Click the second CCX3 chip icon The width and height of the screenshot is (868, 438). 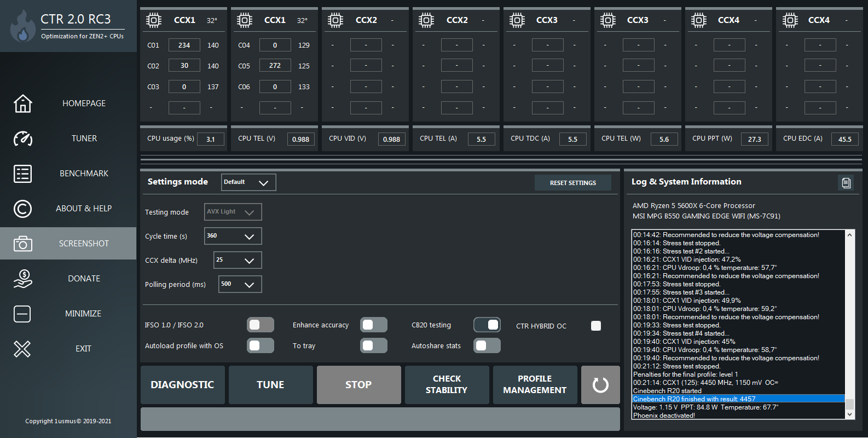click(x=608, y=20)
